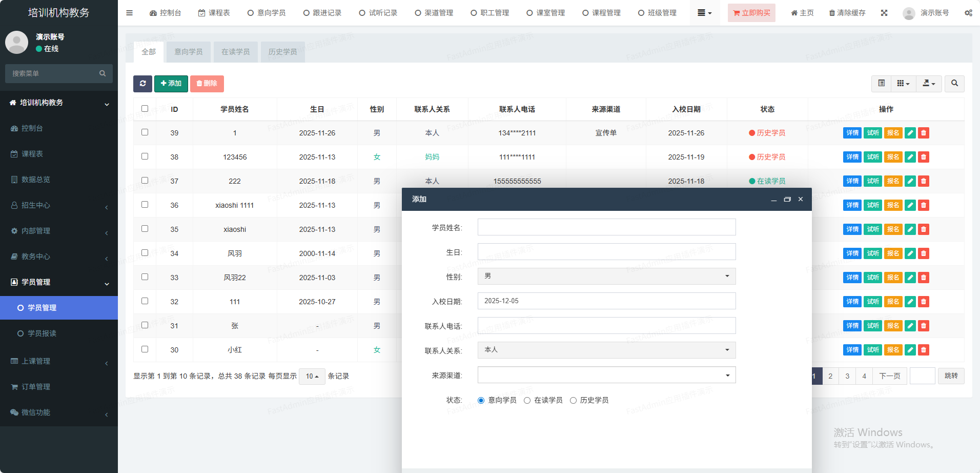Go to page 3 in pagination
Viewport: 980px width, 473px height.
pos(847,377)
